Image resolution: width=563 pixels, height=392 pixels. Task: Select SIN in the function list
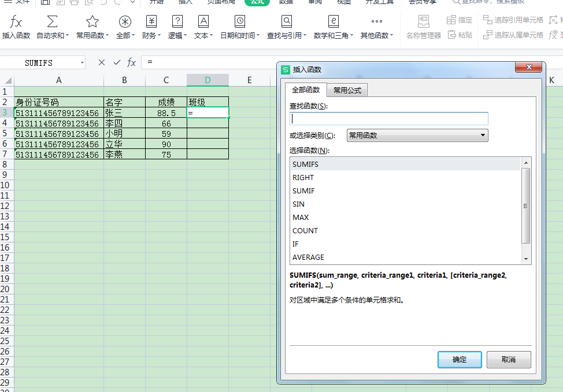[405, 204]
